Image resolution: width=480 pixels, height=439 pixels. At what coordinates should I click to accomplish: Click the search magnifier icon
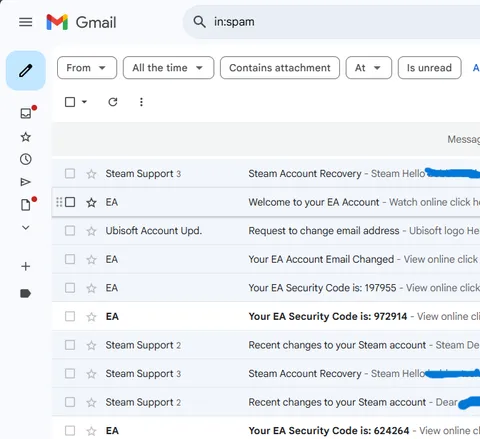point(199,22)
